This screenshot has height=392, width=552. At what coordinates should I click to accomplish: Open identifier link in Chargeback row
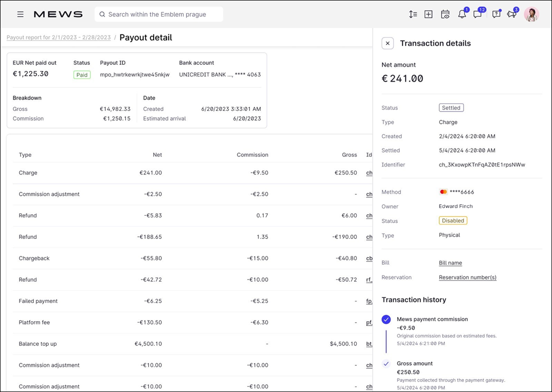(370, 258)
